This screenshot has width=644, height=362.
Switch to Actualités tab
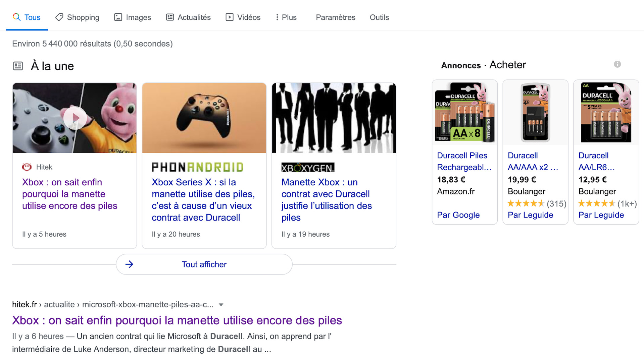click(188, 17)
